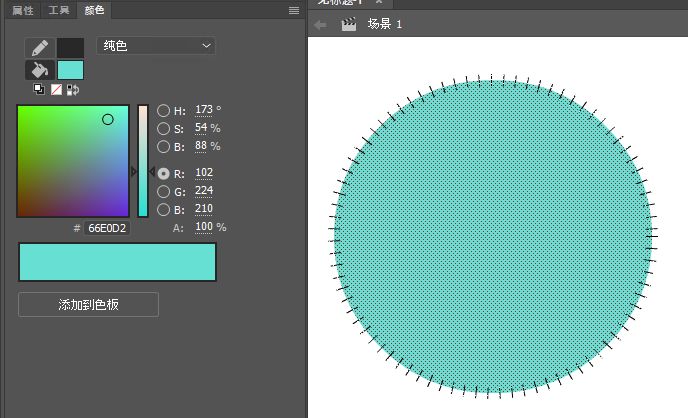The image size is (688, 418).
Task: Switch to the 属性 tab
Action: click(22, 10)
